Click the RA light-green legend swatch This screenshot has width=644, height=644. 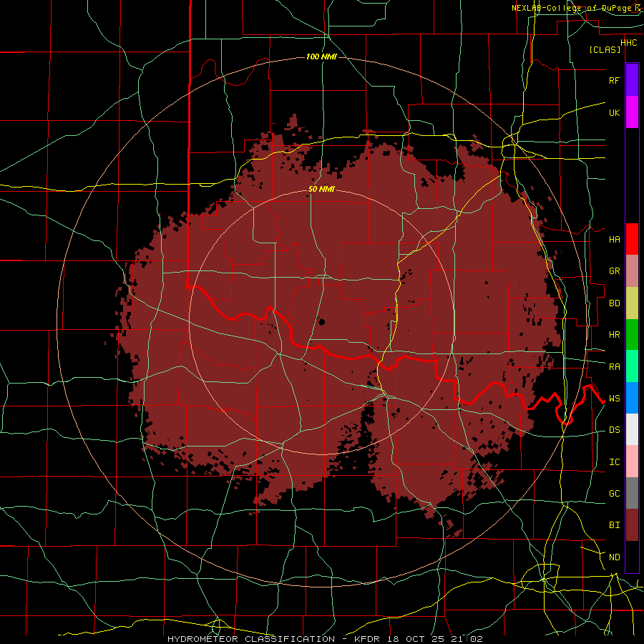pyautogui.click(x=632, y=366)
